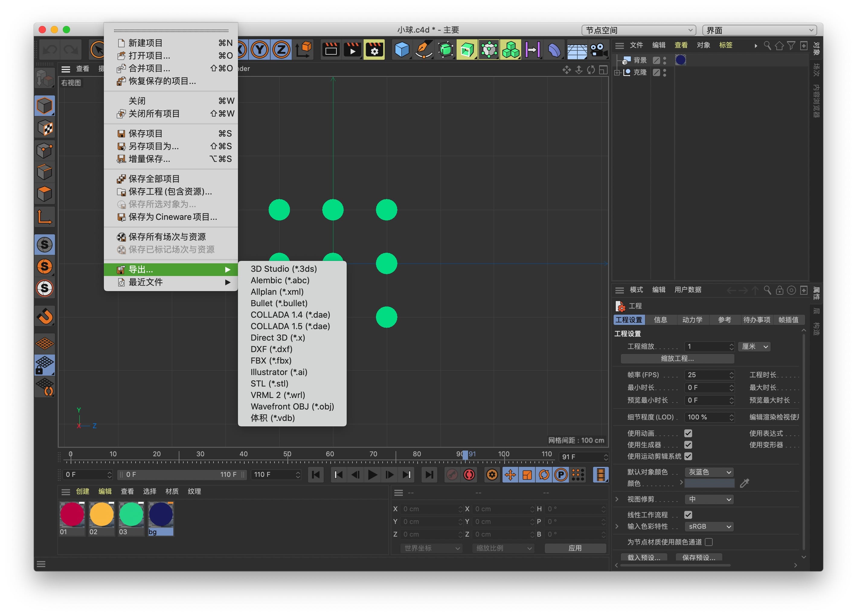Switch to the 动力学 tab
The height and width of the screenshot is (616, 857).
[x=692, y=320]
